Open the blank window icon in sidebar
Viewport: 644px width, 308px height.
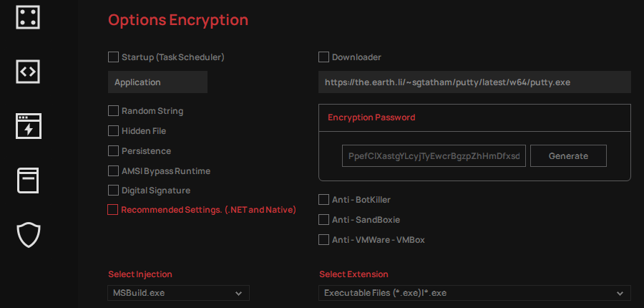(28, 181)
